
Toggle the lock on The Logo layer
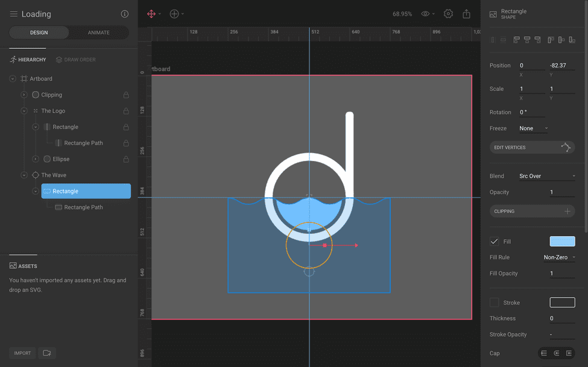(x=125, y=111)
